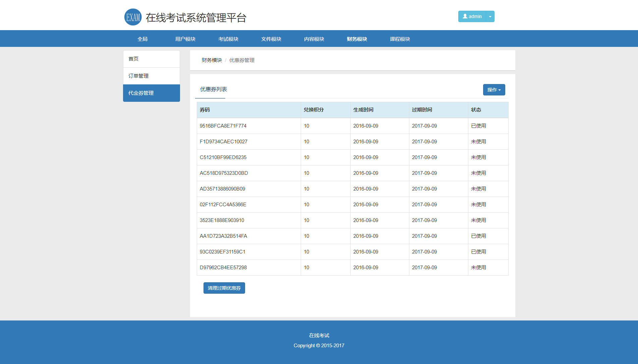This screenshot has width=638, height=364.
Task: Select the 财务模块 menu item
Action: (357, 39)
